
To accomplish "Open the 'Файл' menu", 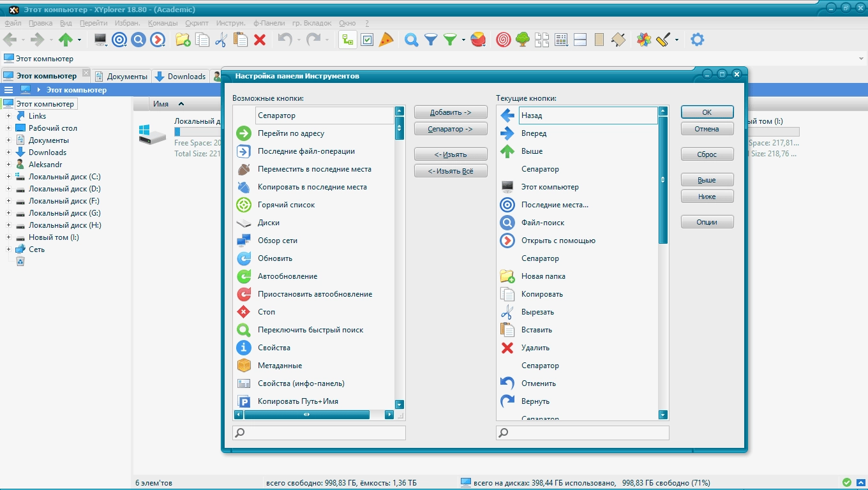I will click(x=13, y=23).
